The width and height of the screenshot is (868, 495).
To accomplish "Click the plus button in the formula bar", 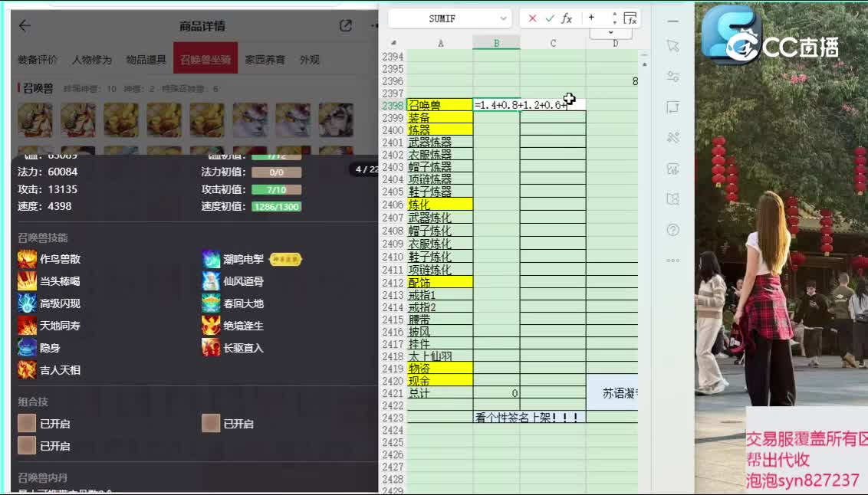I will coord(591,18).
